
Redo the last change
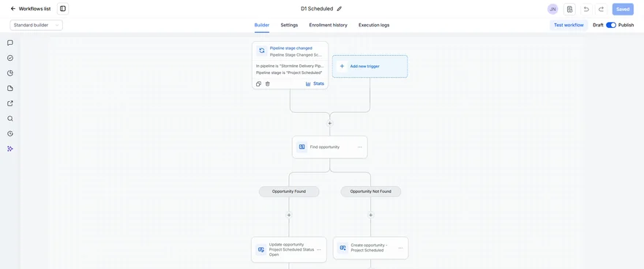coord(601,9)
